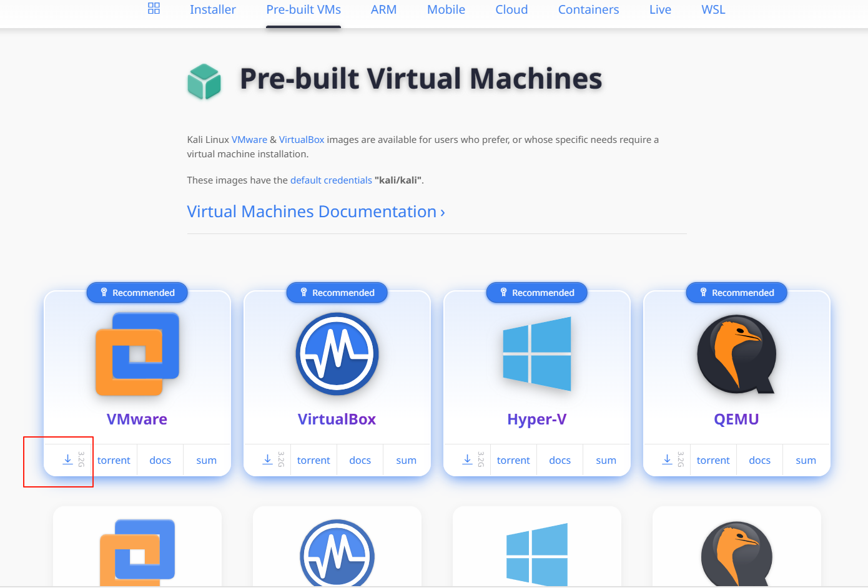Open the WSL tab
This screenshot has width=868, height=588.
pyautogui.click(x=713, y=9)
